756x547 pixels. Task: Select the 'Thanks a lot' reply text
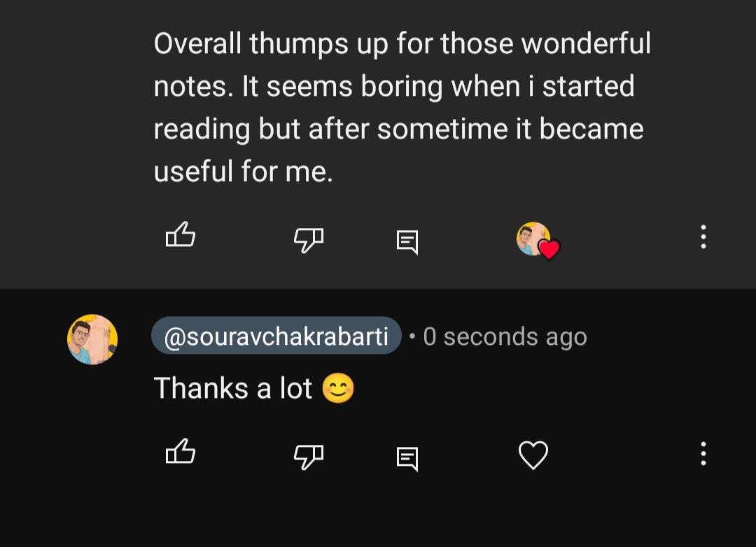point(232,388)
